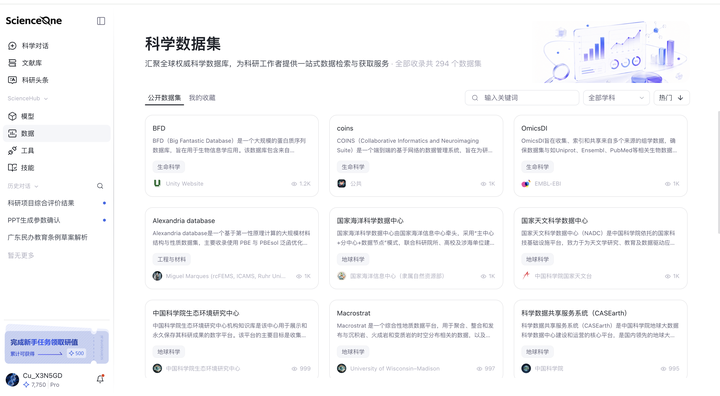This screenshot has height=396, width=720.
Task: Open the Cu_X3N5GD user avatar
Action: [x=12, y=379]
